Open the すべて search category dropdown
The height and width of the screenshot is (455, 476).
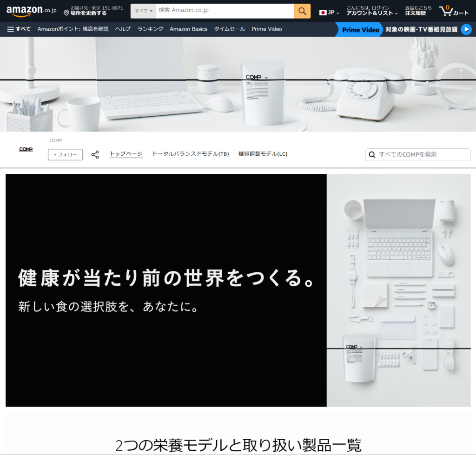coord(143,11)
